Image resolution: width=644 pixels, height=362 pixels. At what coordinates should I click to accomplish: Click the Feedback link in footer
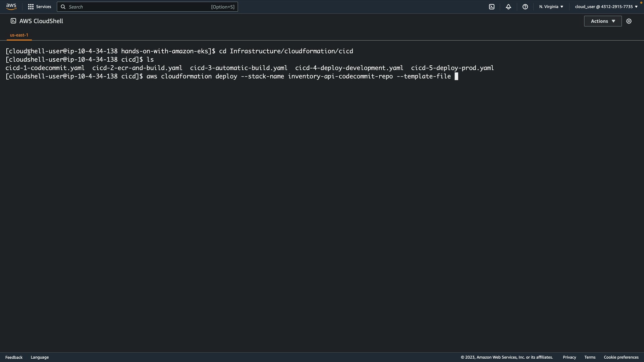coord(14,357)
